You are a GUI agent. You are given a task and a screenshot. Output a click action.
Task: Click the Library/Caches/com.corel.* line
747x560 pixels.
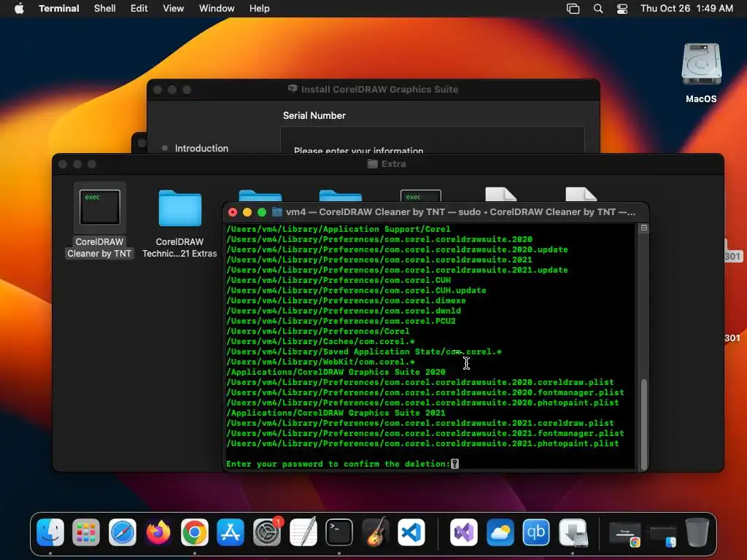point(321,341)
